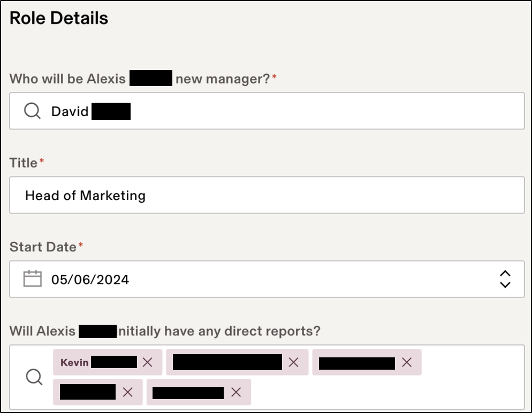The image size is (532, 413).
Task: Decrease the start date with the down arrow
Action: pos(505,285)
